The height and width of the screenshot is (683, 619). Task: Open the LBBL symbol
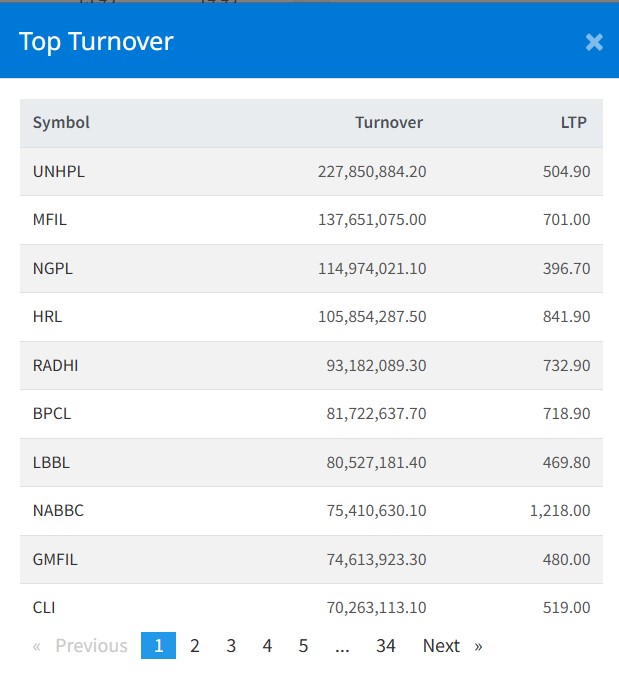(x=51, y=463)
